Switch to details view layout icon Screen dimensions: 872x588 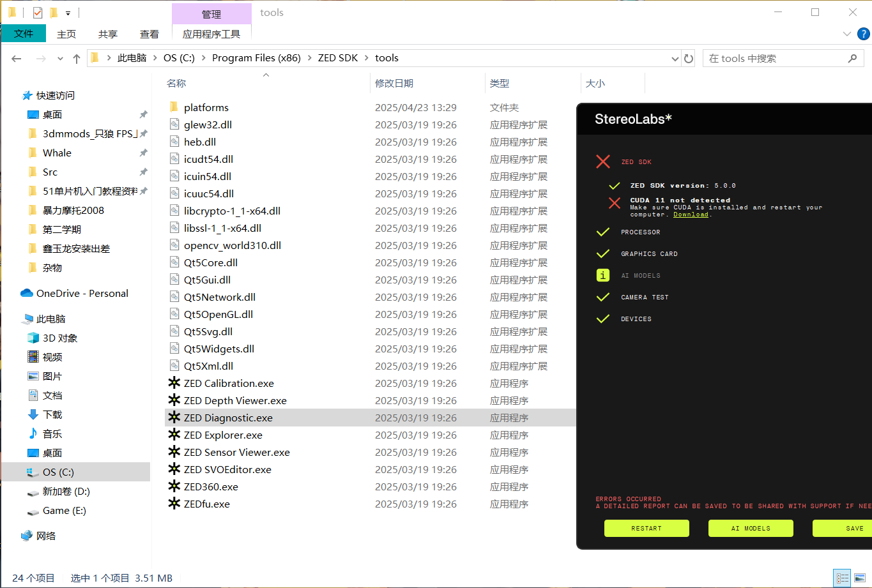[x=843, y=578]
